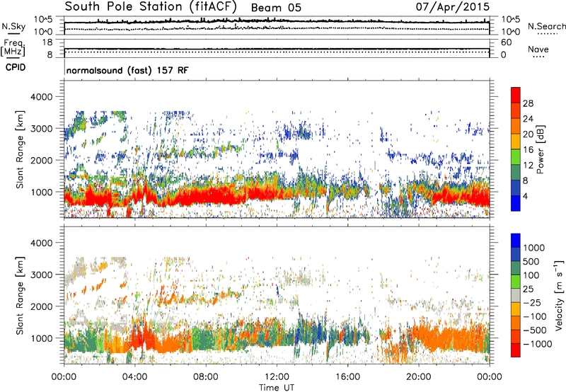Click the light green 12–16 dB Power segment

(x=516, y=156)
